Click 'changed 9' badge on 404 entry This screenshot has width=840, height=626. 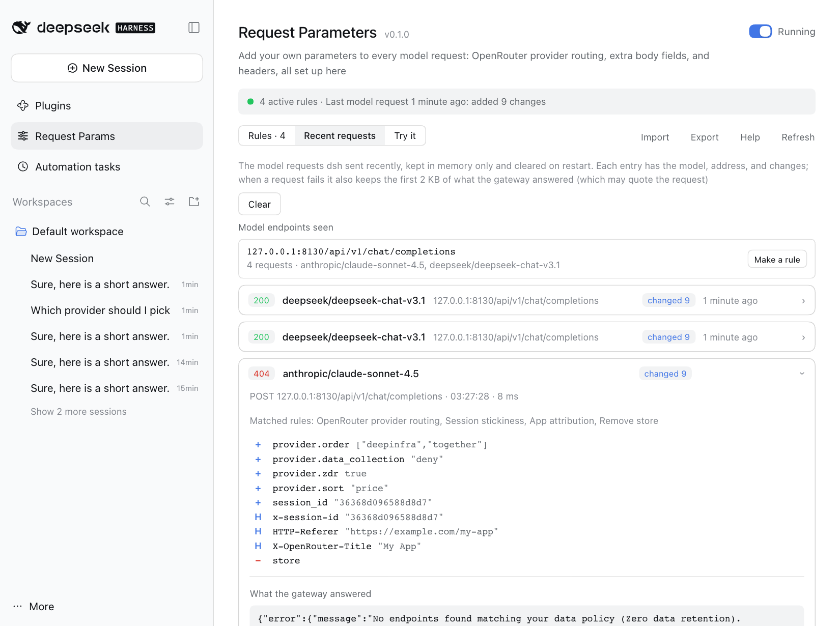[x=665, y=374]
